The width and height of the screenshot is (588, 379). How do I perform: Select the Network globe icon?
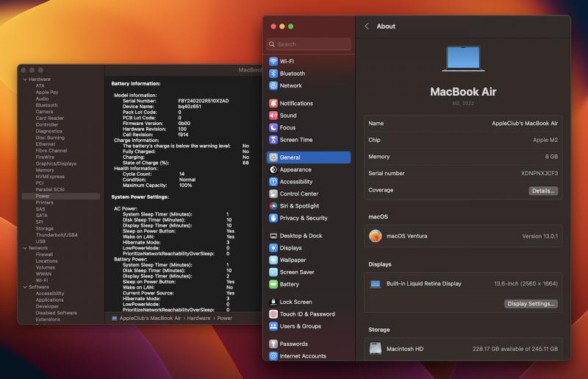(x=273, y=85)
